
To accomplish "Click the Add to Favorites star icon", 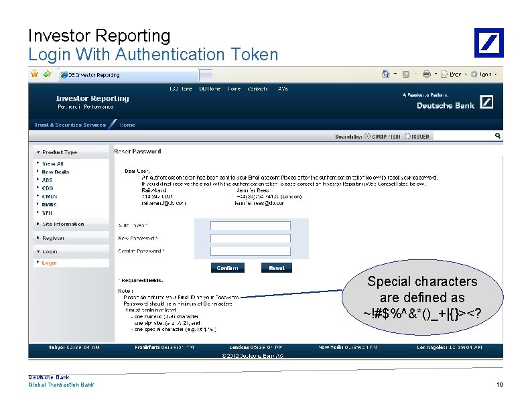I will 47,74.
